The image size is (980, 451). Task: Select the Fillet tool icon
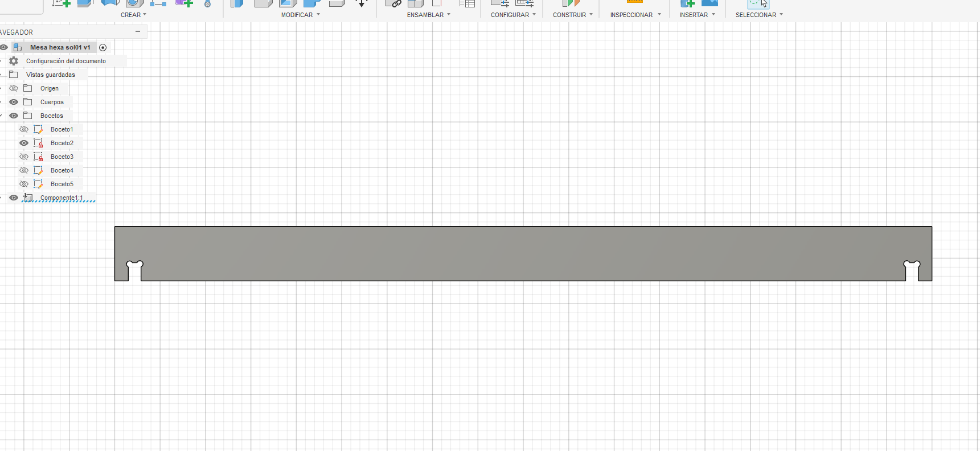click(263, 3)
